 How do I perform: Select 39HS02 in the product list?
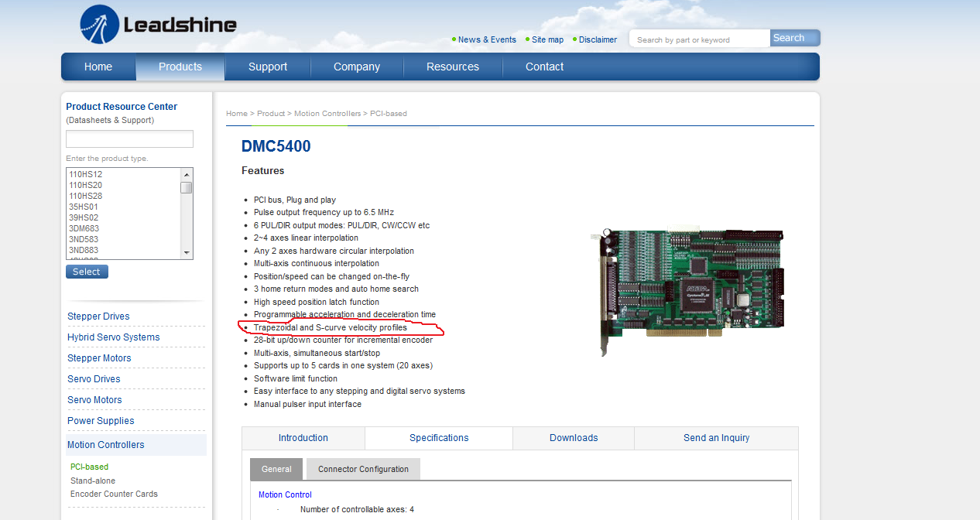[84, 217]
